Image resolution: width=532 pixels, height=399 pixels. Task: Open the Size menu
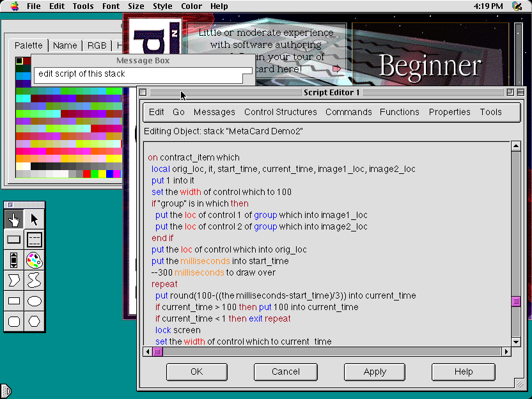(x=136, y=6)
